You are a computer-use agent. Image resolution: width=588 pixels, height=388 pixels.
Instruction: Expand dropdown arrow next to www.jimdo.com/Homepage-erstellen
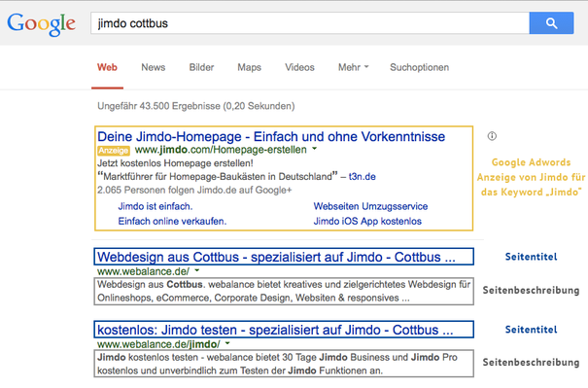click(315, 149)
